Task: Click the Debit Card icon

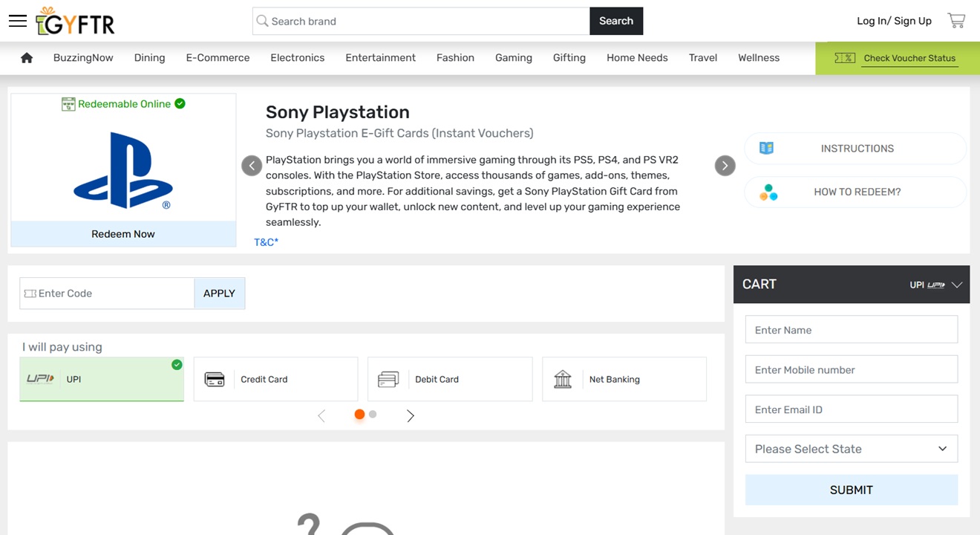Action: [x=388, y=380]
